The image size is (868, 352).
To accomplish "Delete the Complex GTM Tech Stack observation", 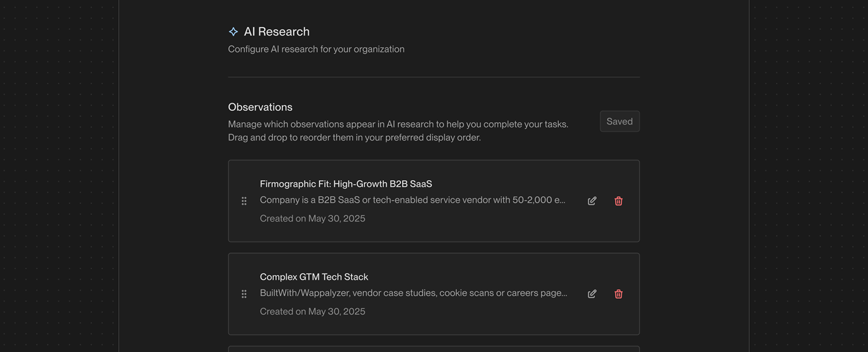I will (x=618, y=294).
